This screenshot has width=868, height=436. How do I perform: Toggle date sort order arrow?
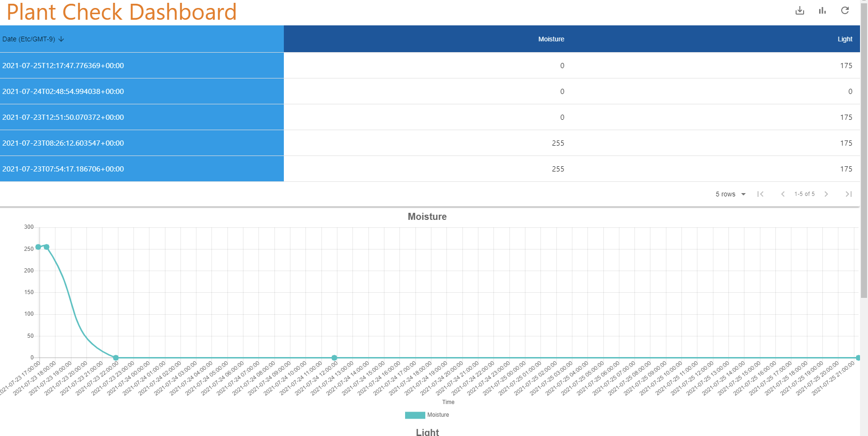pyautogui.click(x=61, y=39)
